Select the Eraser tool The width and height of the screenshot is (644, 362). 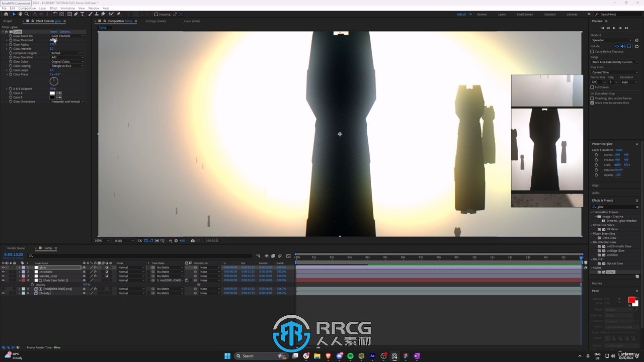103,14
